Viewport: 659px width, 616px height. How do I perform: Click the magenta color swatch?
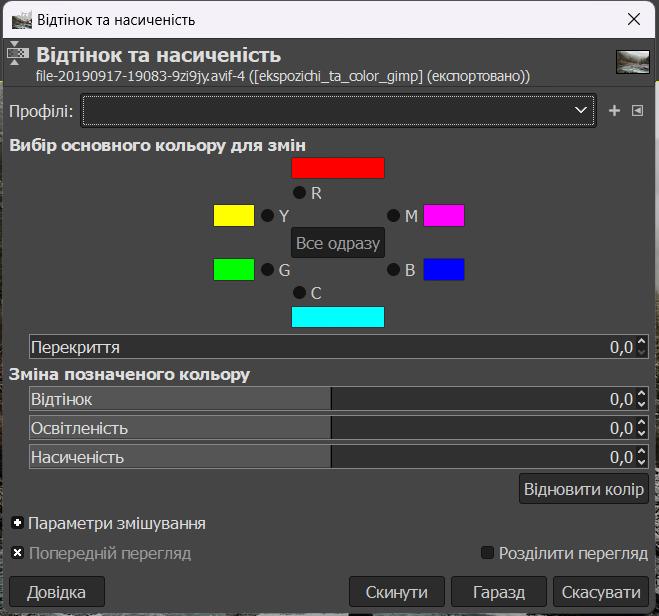(x=444, y=216)
